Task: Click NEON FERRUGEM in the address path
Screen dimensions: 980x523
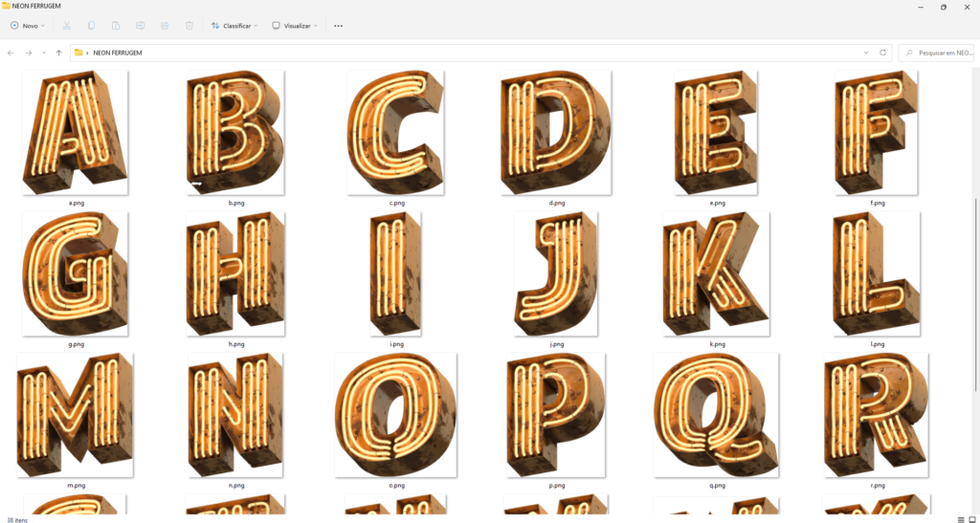Action: point(118,53)
